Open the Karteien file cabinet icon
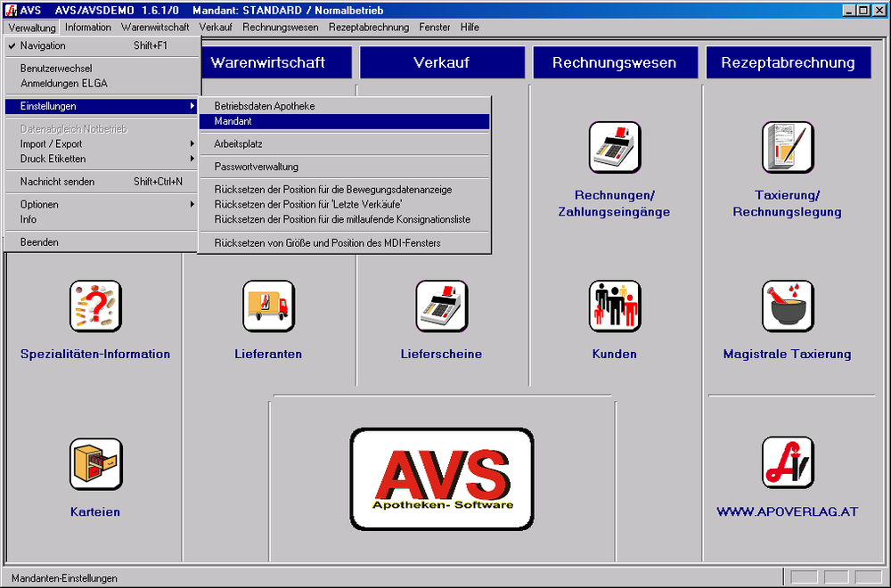Viewport: 891px width, 588px height. coord(95,464)
